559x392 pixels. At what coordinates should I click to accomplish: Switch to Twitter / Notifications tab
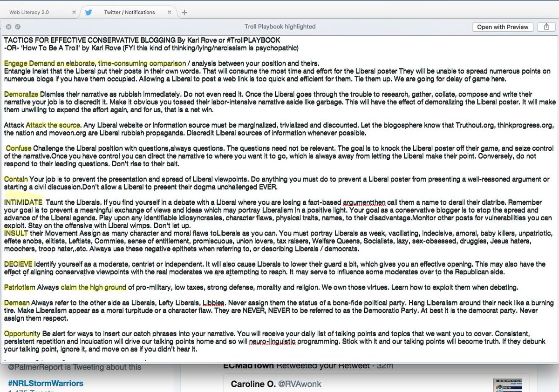pyautogui.click(x=130, y=12)
